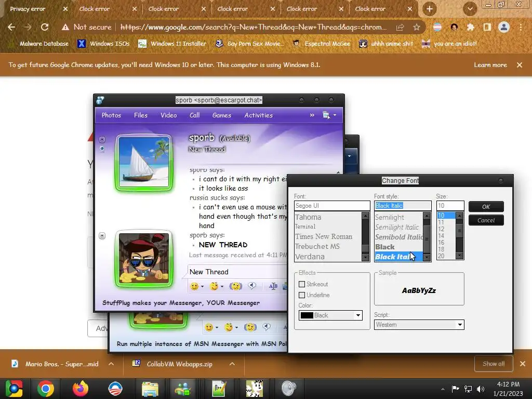Open the emoticon picker in sporb conversation
This screenshot has height=399, width=532.
pos(194,286)
